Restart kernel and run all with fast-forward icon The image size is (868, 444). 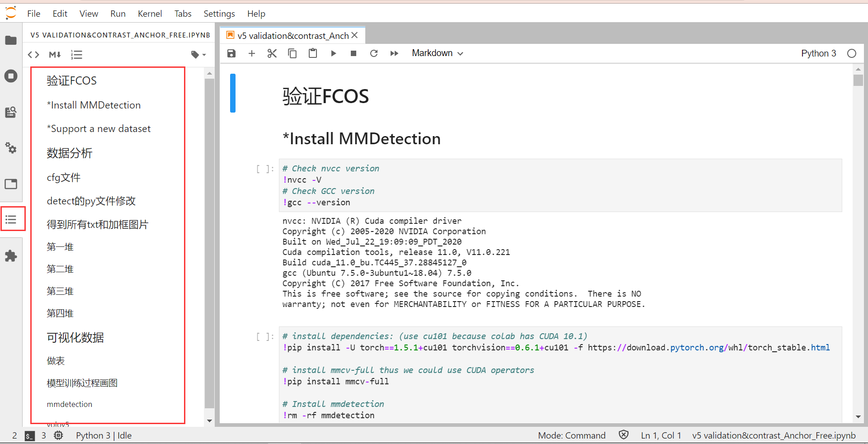394,53
